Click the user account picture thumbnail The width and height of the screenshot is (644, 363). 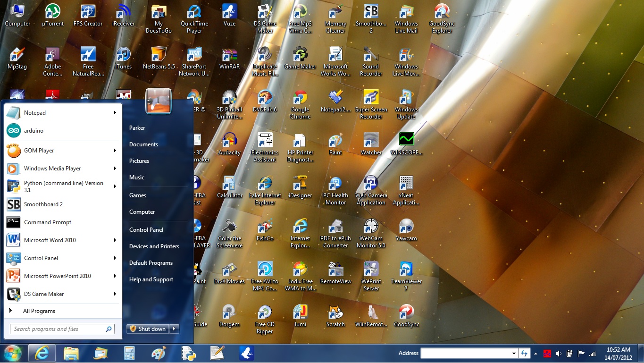pyautogui.click(x=158, y=101)
